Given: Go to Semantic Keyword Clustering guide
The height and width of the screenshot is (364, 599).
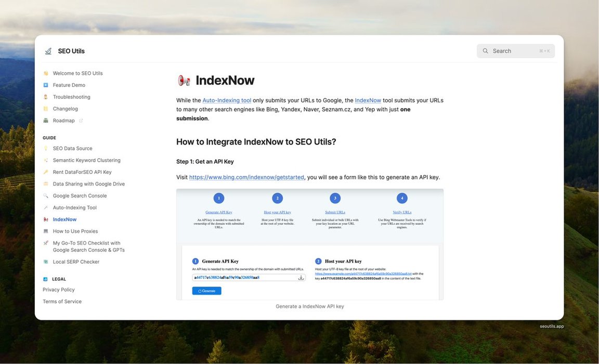Looking at the screenshot, I should point(86,160).
